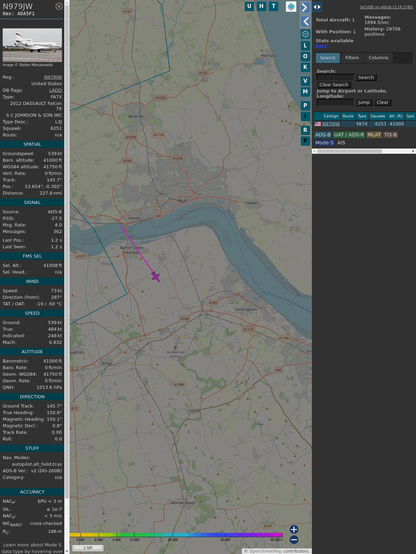Image resolution: width=416 pixels, height=554 pixels.
Task: Toggle the P persistence map button
Action: pyautogui.click(x=305, y=105)
